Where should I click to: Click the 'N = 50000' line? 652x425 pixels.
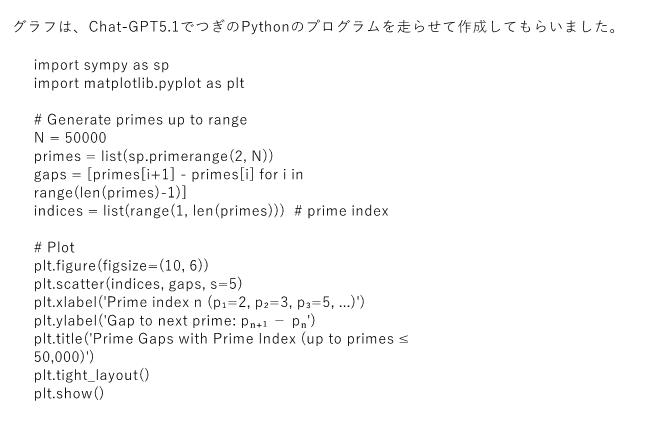70,137
